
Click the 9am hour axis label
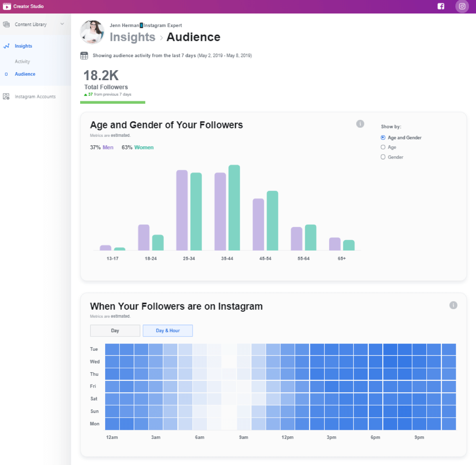[244, 437]
